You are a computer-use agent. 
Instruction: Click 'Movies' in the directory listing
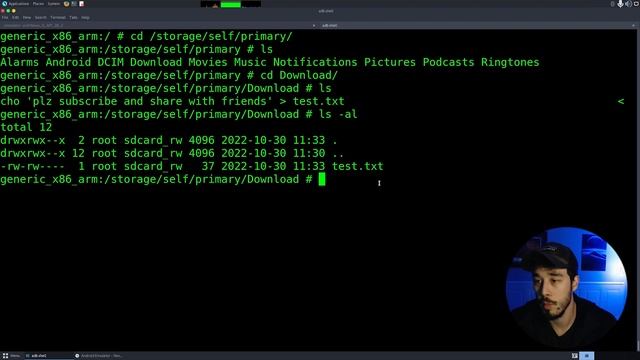click(208, 62)
